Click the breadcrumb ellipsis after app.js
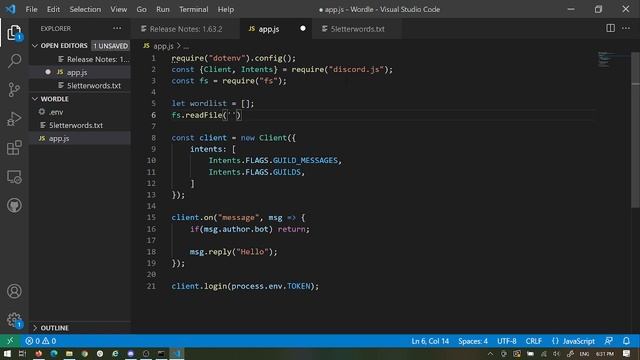The image size is (640, 360). (x=186, y=46)
